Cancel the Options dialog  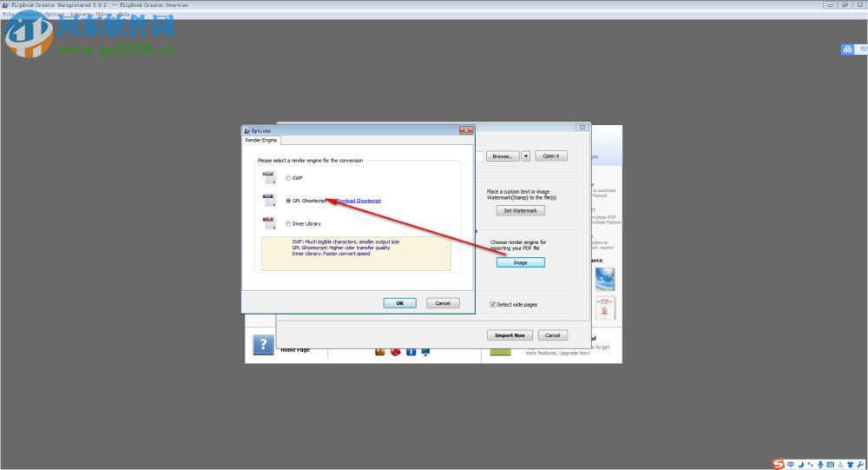coord(443,303)
